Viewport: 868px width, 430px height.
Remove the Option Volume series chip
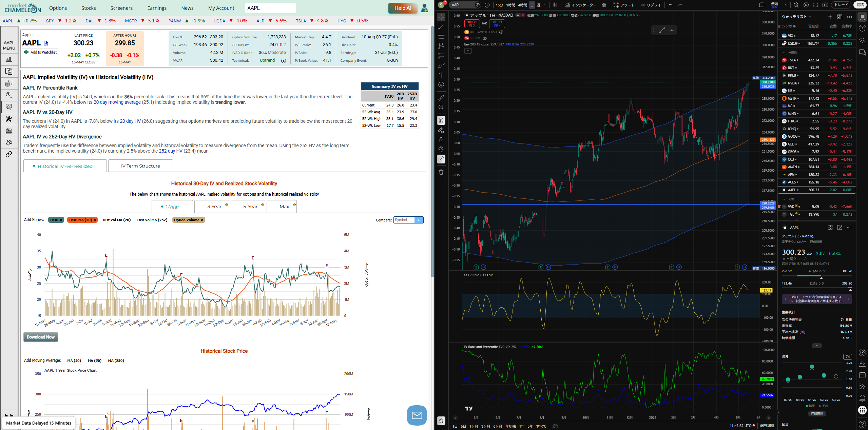(x=202, y=220)
